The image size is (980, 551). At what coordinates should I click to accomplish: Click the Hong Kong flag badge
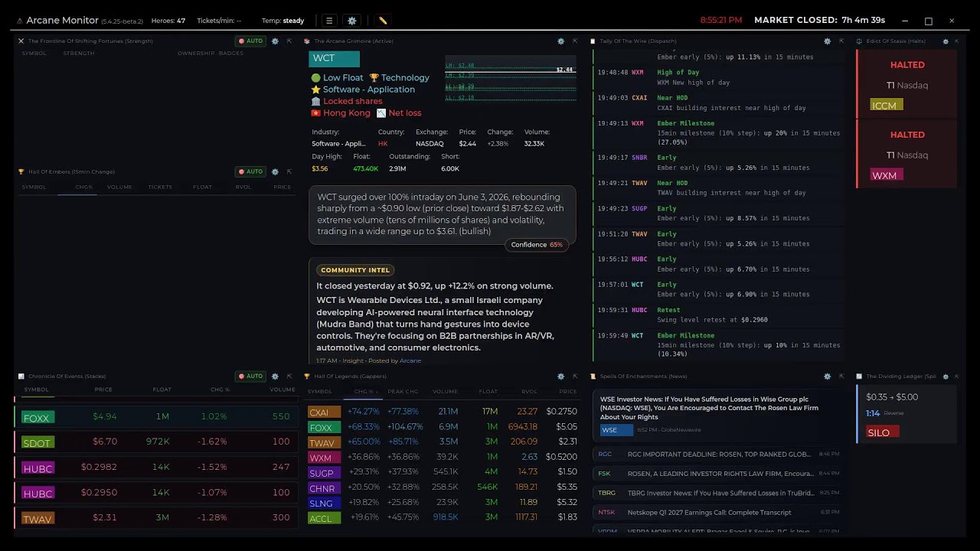point(340,112)
